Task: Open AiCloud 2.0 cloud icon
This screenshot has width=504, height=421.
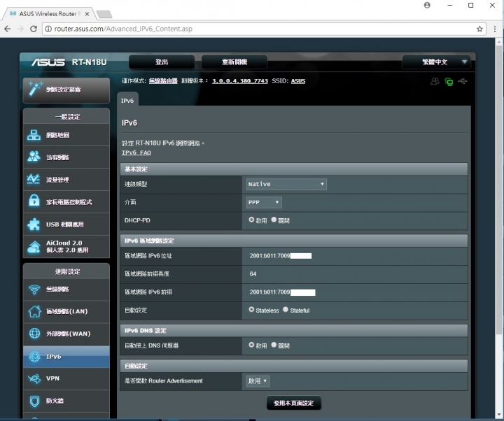Action: tap(34, 247)
